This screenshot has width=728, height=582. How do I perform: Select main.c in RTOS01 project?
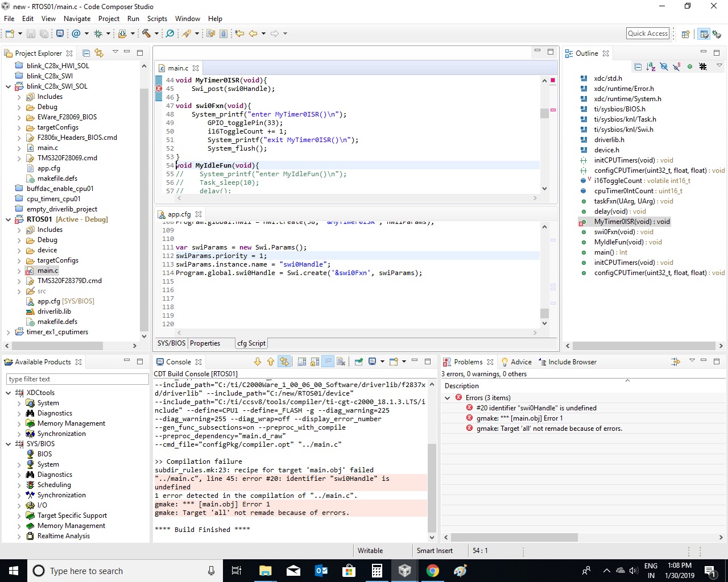(x=48, y=271)
